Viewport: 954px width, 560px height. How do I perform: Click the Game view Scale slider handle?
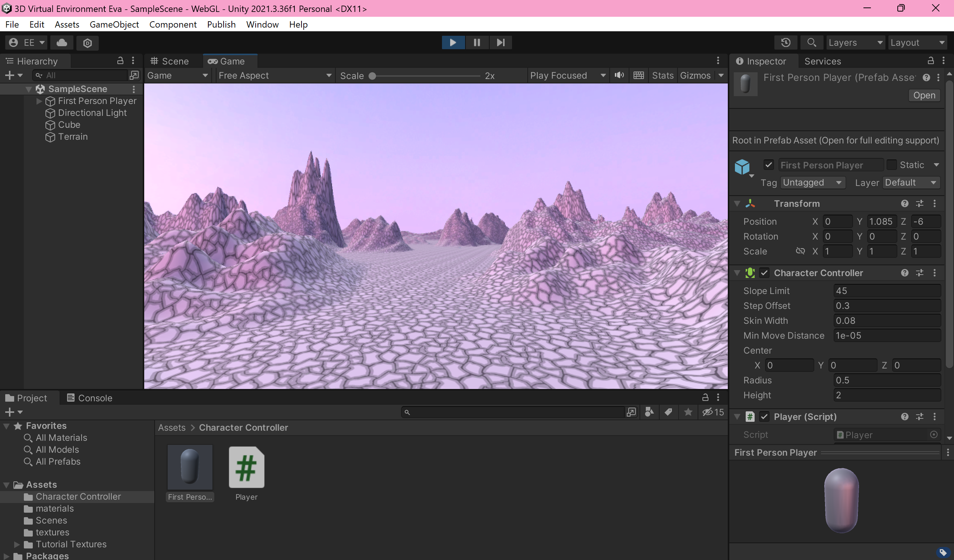(x=372, y=76)
